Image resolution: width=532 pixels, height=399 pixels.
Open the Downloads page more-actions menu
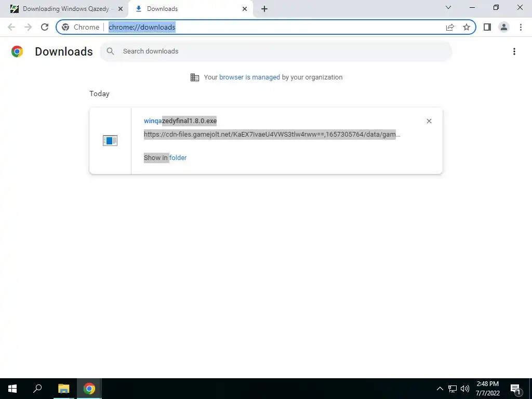pyautogui.click(x=514, y=51)
